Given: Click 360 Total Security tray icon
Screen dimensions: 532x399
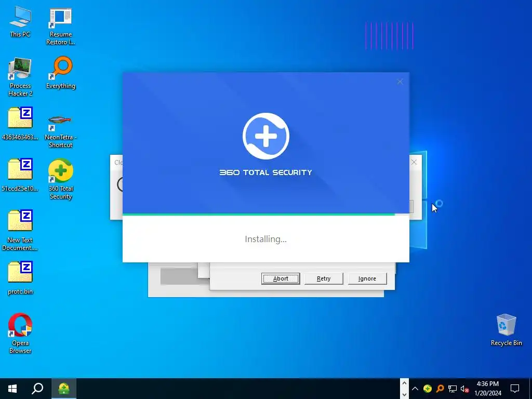Looking at the screenshot, I should pyautogui.click(x=428, y=389).
